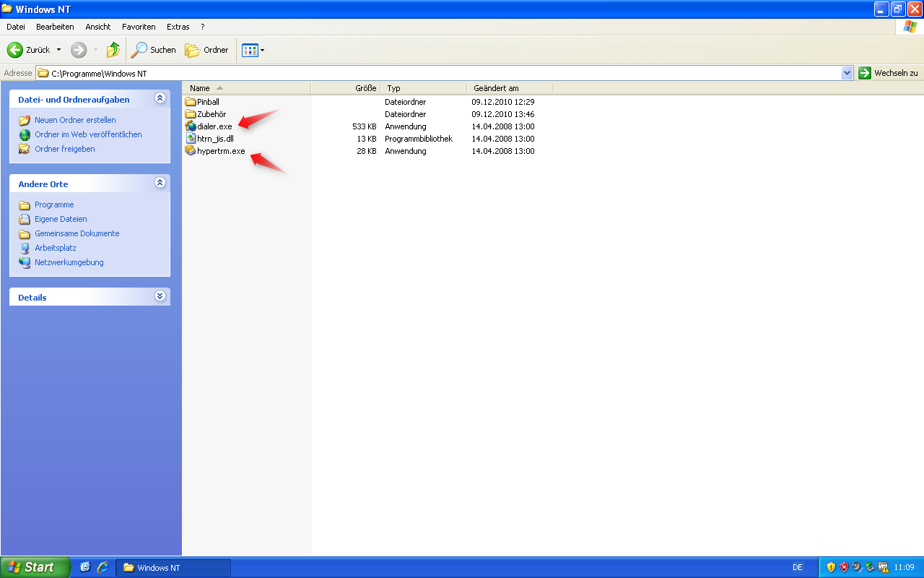Viewport: 924px width, 578px height.
Task: Click the volume speaker icon in tray
Action: 856,566
